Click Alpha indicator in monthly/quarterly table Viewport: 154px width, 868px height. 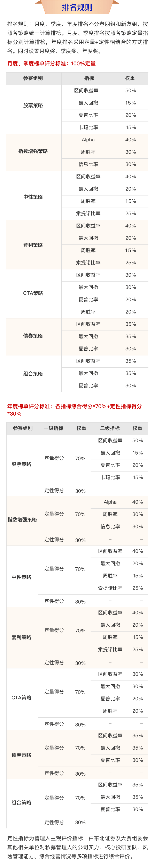(x=88, y=140)
